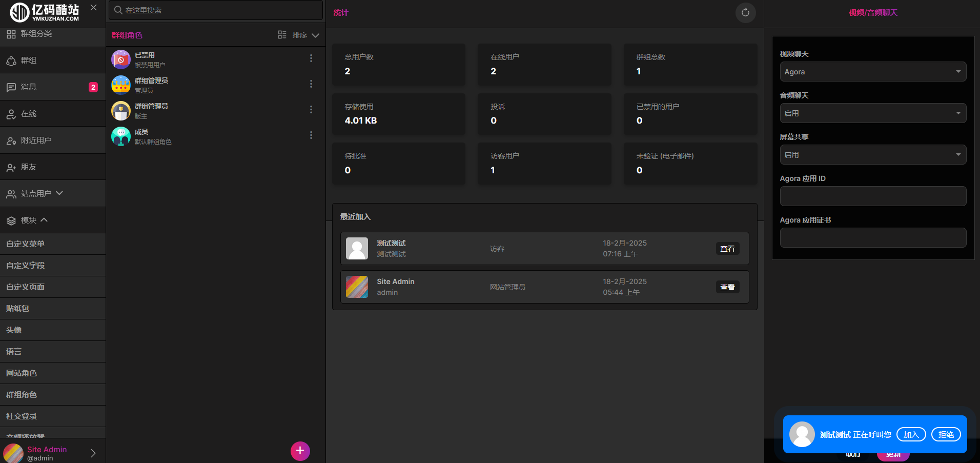The width and height of the screenshot is (980, 463).
Task: Open the 屏幕共享 dropdown
Action: pos(872,155)
